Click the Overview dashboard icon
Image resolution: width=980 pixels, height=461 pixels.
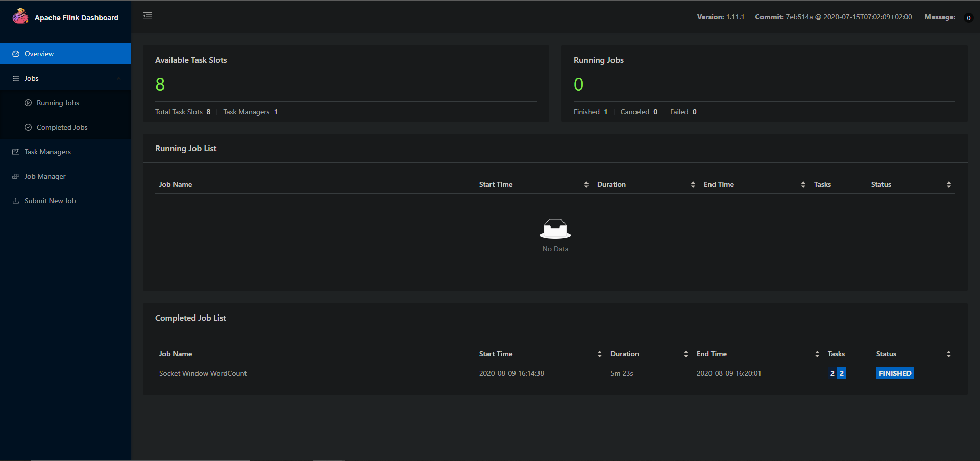click(16, 54)
